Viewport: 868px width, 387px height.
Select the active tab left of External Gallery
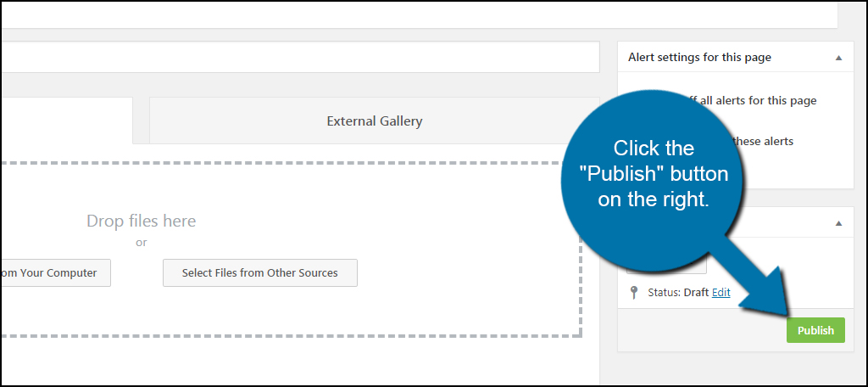pyautogui.click(x=66, y=121)
